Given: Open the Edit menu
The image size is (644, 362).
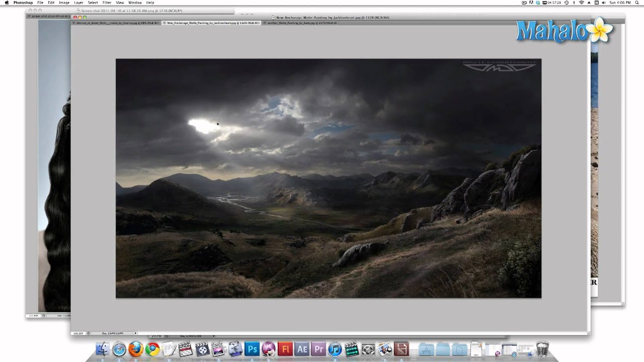Looking at the screenshot, I should [51, 3].
